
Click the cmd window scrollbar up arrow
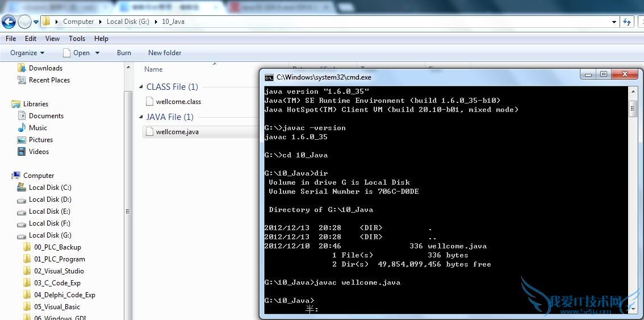pyautogui.click(x=633, y=92)
